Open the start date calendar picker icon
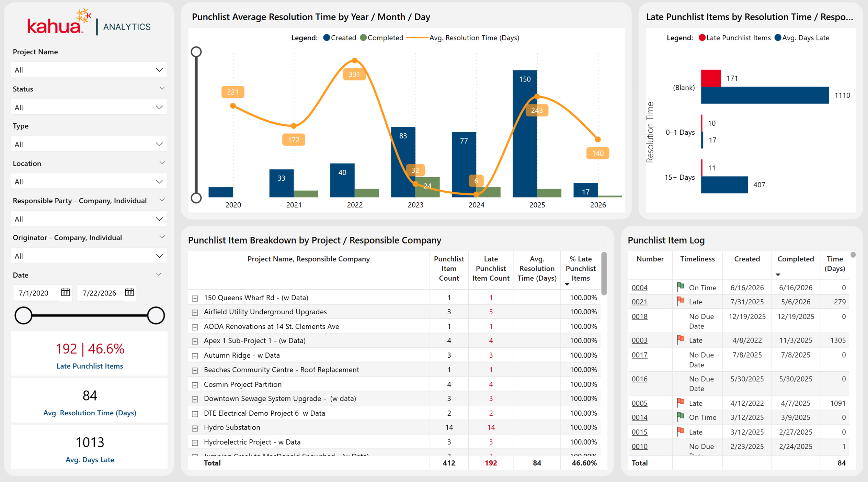Viewport: 868px width, 482px height. click(x=65, y=292)
